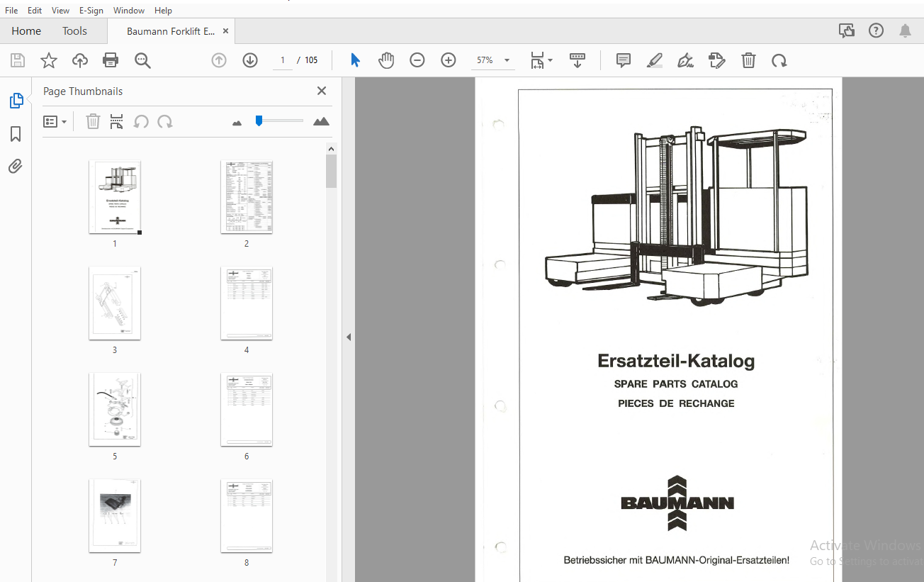
Task: Open the Page Thumbnails sidebar icon
Action: tap(16, 101)
